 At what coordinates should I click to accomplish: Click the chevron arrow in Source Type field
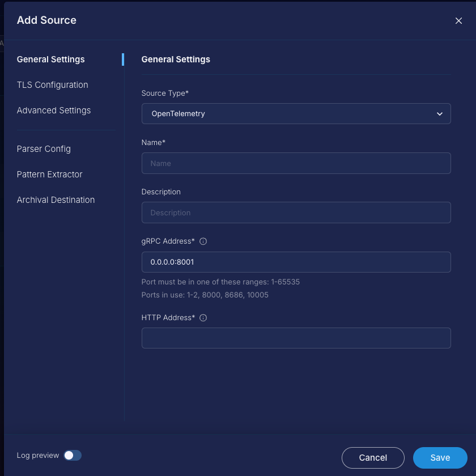click(x=440, y=114)
